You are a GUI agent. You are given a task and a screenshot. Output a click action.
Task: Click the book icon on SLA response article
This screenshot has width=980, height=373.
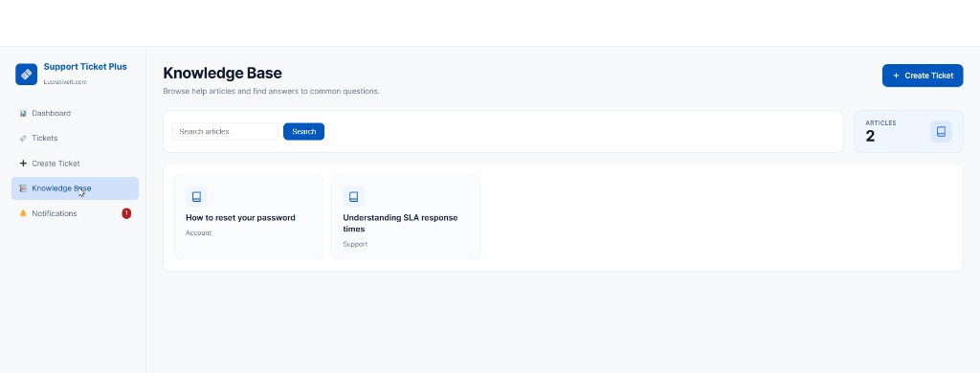point(353,197)
